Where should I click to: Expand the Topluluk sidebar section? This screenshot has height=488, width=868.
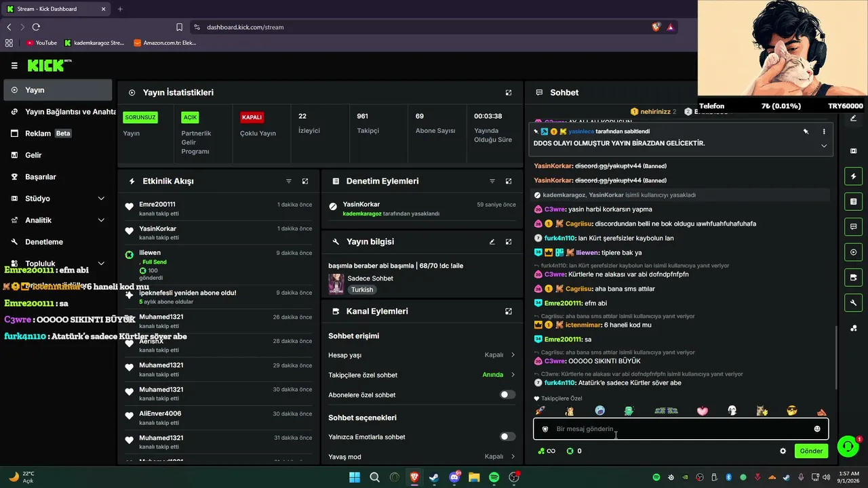101,264
